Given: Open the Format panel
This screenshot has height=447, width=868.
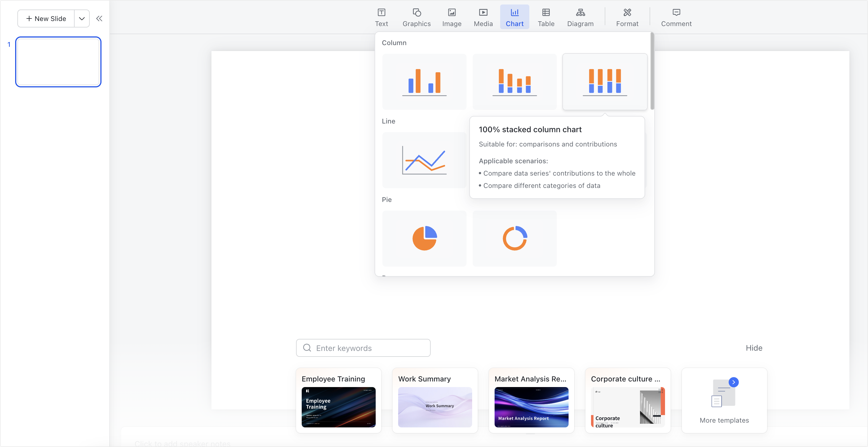Looking at the screenshot, I should tap(627, 17).
